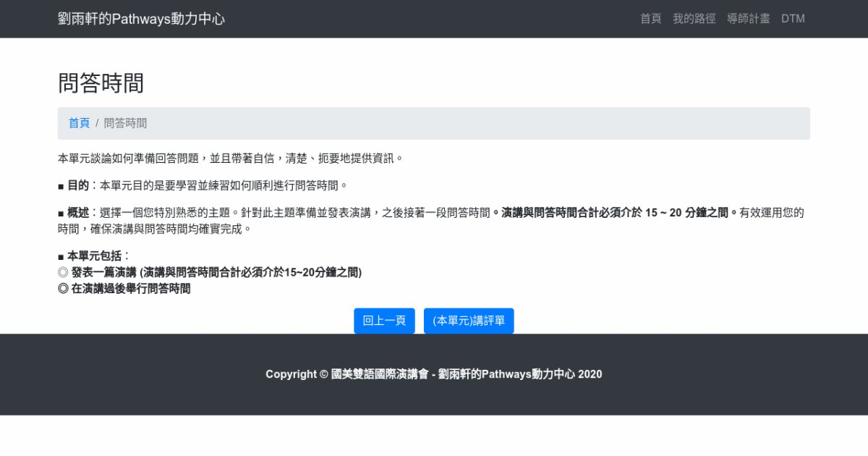Image resolution: width=868 pixels, height=456 pixels.
Task: Select the DTM navigation link
Action: point(793,19)
